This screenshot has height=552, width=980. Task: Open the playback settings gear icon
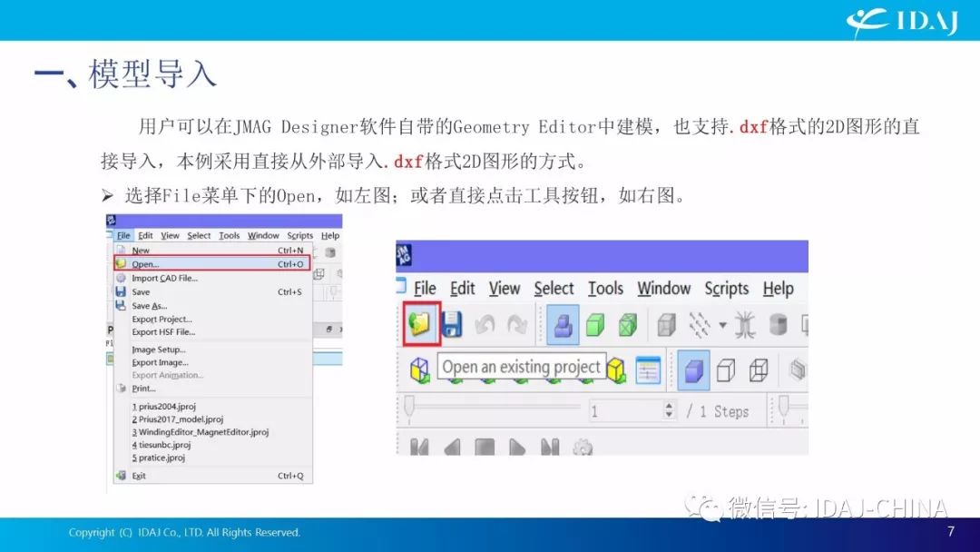pos(583,447)
